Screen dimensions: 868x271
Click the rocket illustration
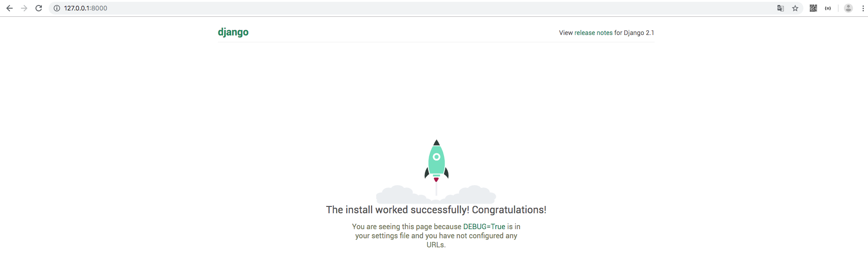(436, 171)
